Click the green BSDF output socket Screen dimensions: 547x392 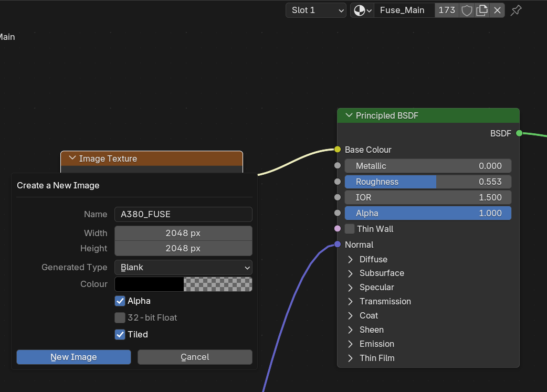[519, 133]
